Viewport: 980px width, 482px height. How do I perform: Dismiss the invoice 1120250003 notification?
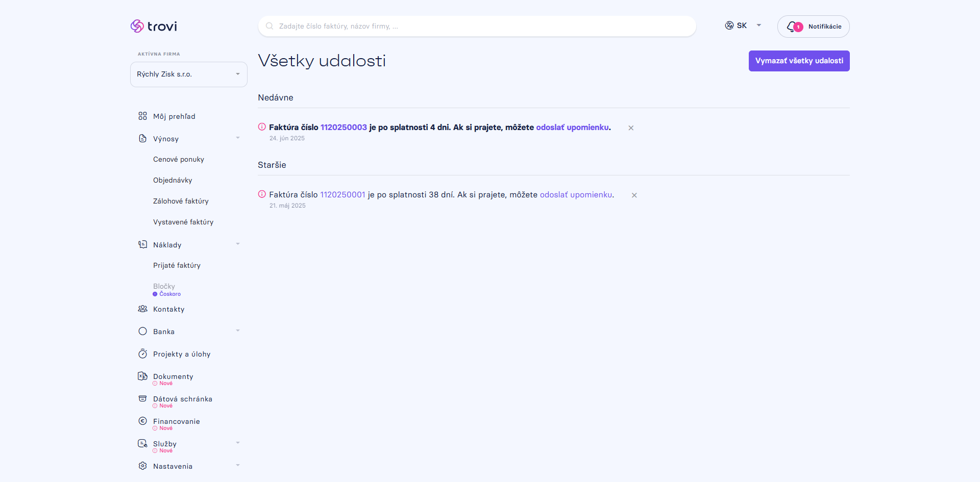click(x=631, y=128)
